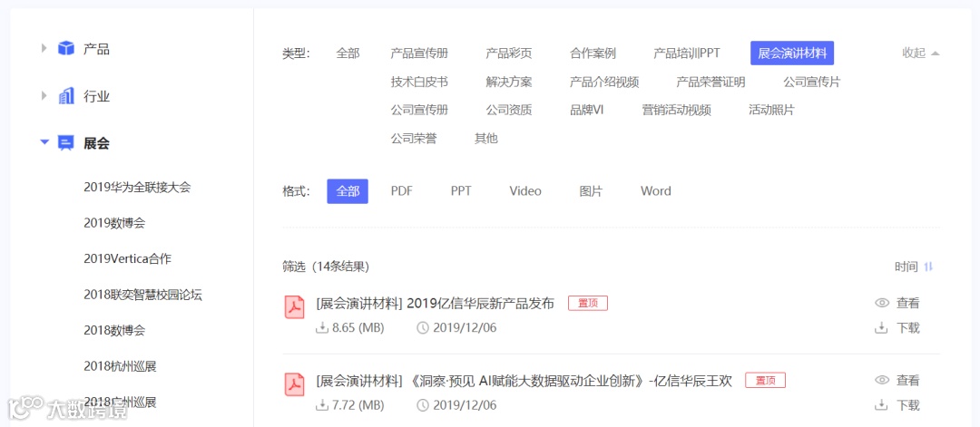Screen dimensions: 980x427
Task: Toggle time sort arrows icon
Action: (x=929, y=267)
